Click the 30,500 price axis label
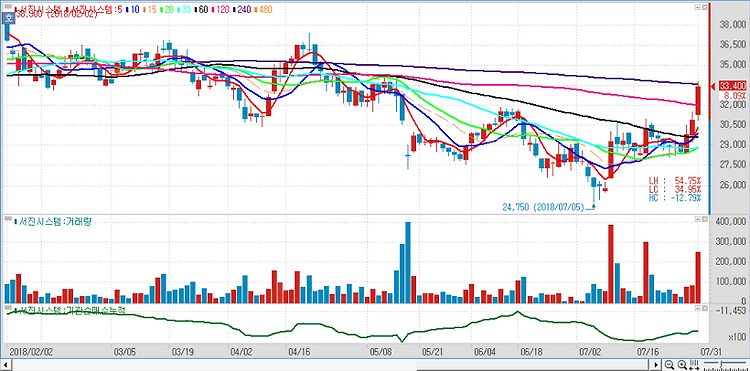The image size is (750, 371). click(x=732, y=124)
